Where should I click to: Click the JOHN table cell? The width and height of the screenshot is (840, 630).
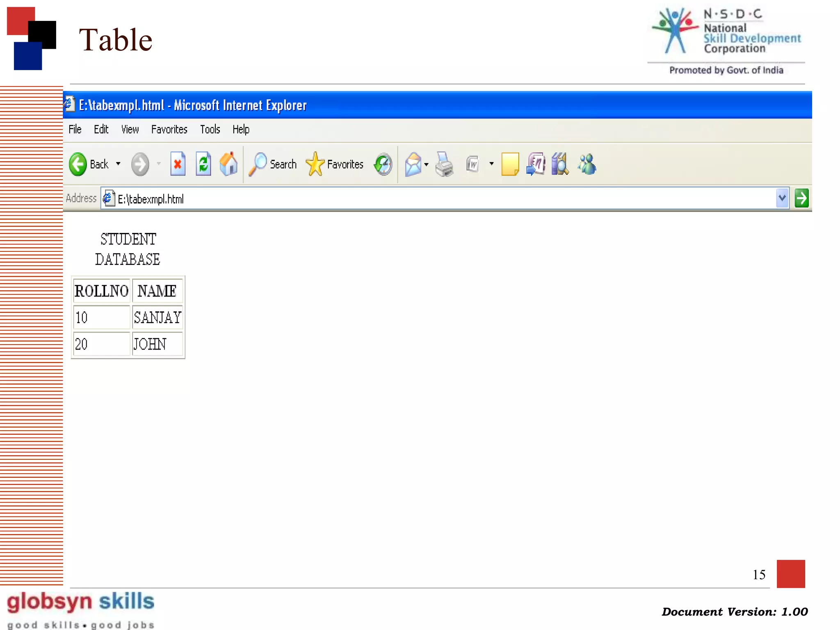pyautogui.click(x=157, y=344)
